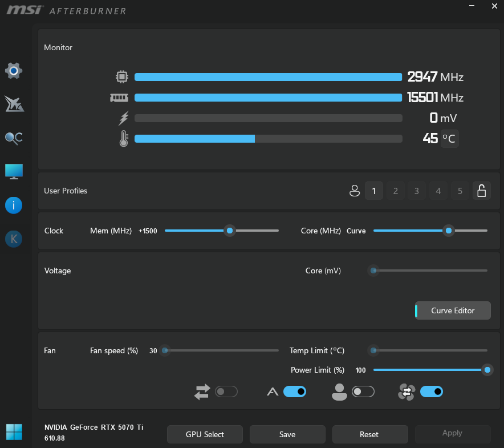Click the Windows logo icon at bottom-left
This screenshot has height=448, width=504.
pos(14,432)
